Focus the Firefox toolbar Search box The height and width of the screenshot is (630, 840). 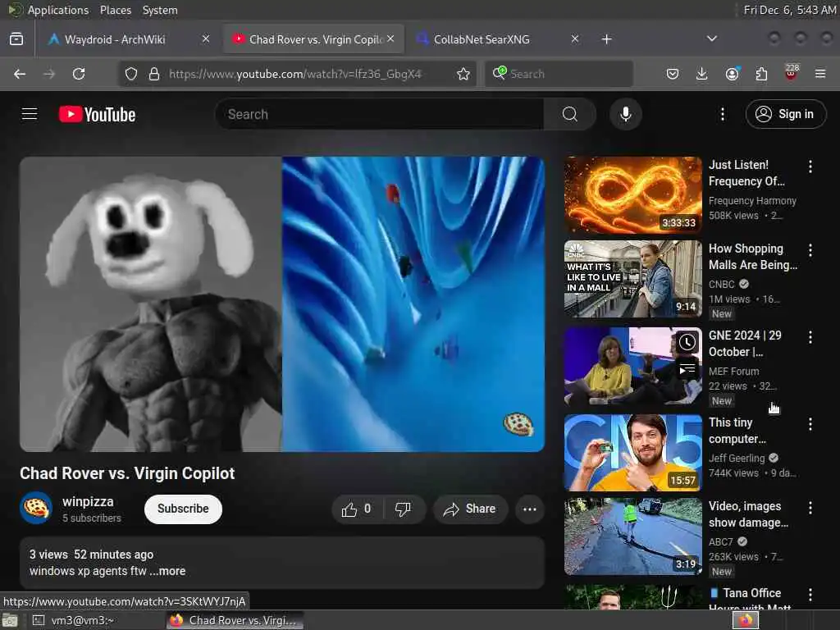559,74
